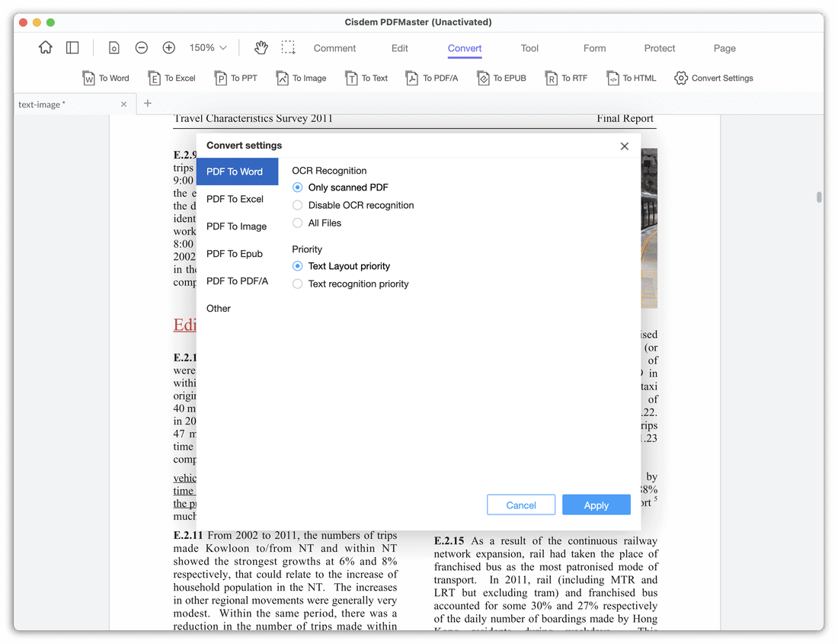
Task: Convert the document To PDF/A
Action: pos(432,78)
